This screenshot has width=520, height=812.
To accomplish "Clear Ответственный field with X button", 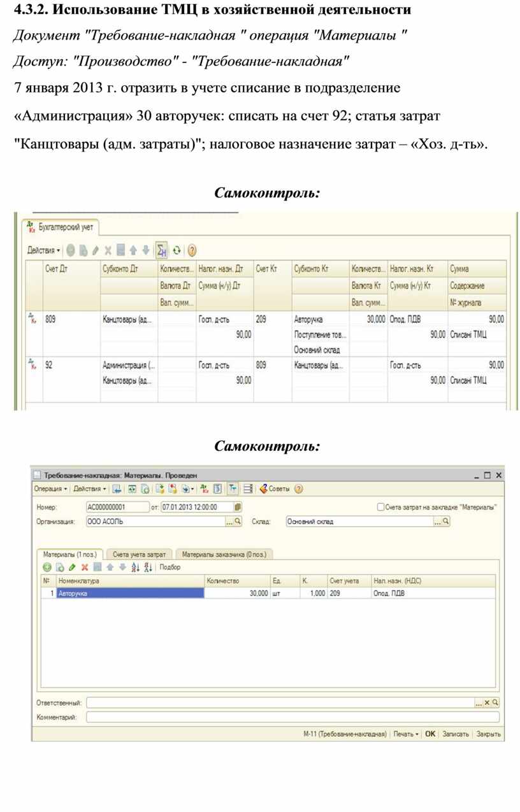I will [487, 702].
